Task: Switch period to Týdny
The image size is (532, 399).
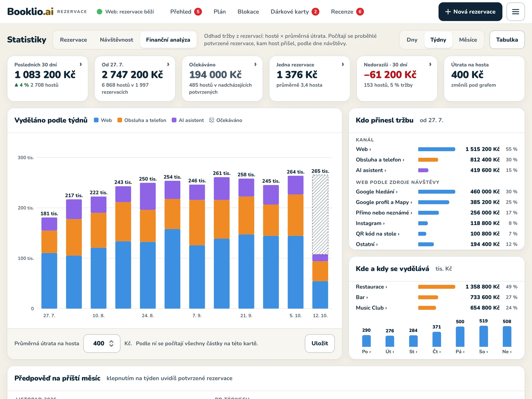Action: (438, 40)
